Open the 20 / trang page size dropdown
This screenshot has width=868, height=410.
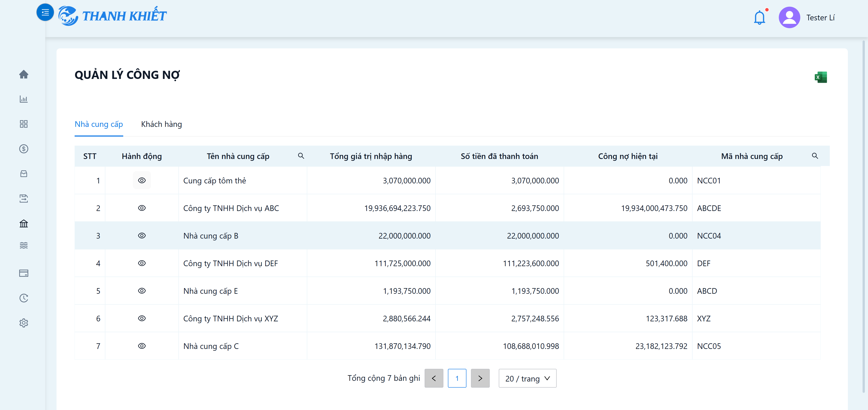tap(527, 378)
